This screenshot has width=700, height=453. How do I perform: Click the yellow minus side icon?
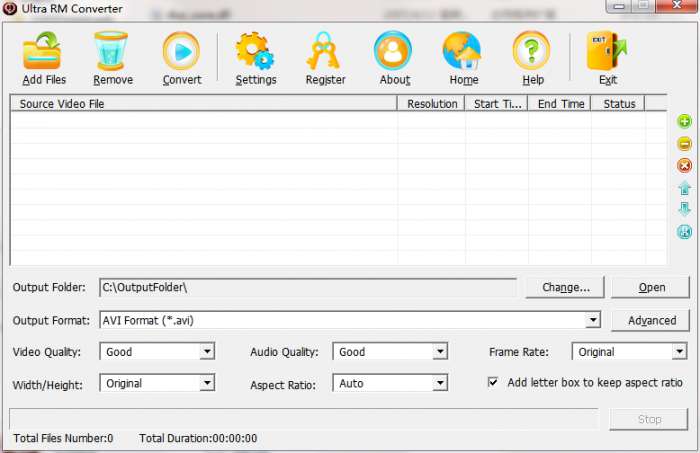point(684,144)
